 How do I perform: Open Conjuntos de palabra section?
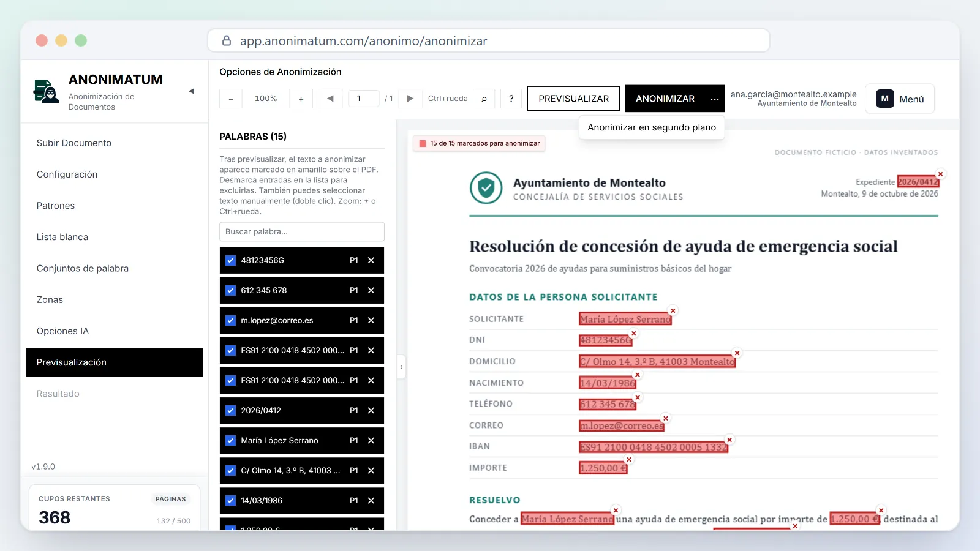tap(115, 268)
